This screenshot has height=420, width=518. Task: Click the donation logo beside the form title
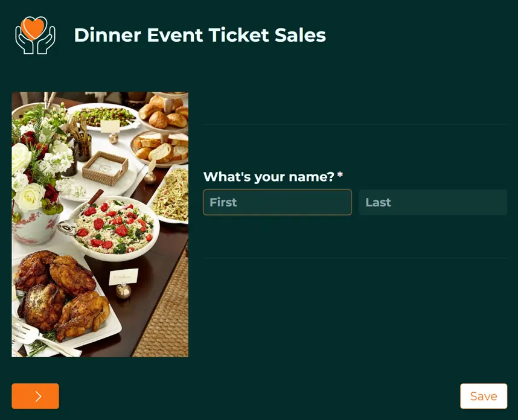34,36
